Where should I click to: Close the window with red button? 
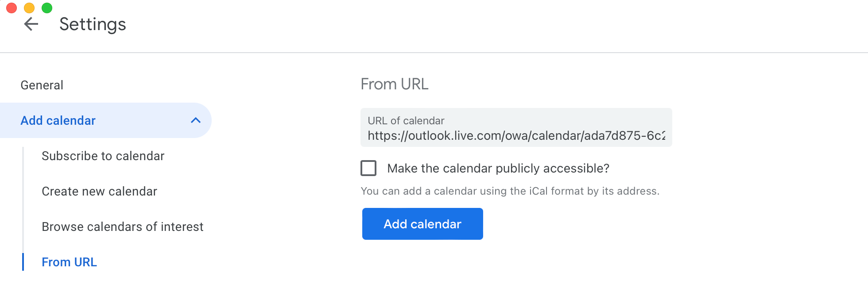coord(12,8)
